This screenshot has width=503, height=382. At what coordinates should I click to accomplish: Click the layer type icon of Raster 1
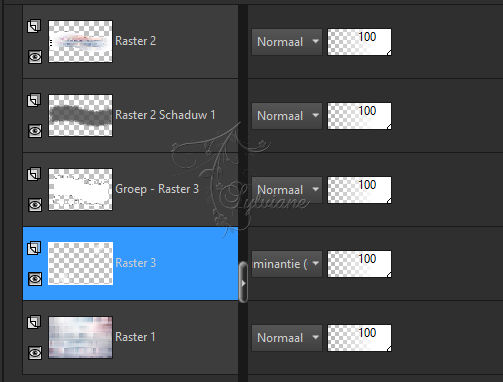click(34, 322)
